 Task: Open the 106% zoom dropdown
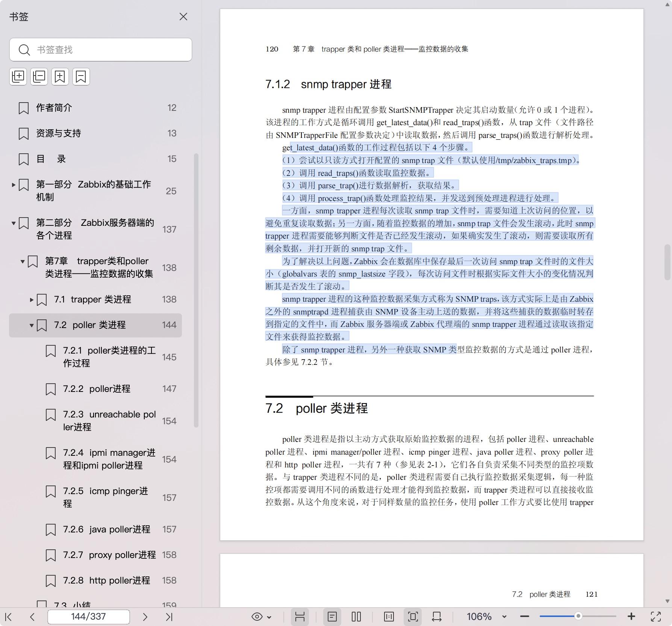tap(504, 617)
